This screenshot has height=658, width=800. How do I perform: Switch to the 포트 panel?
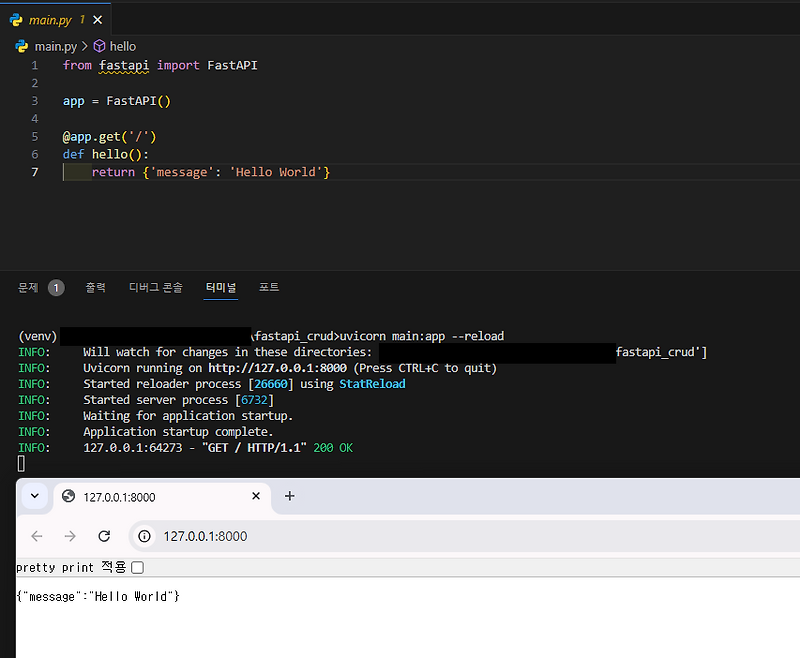coord(268,287)
